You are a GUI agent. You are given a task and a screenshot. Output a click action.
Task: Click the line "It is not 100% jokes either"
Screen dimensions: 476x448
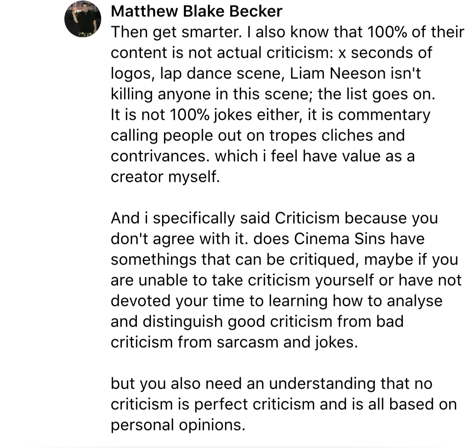tap(271, 114)
